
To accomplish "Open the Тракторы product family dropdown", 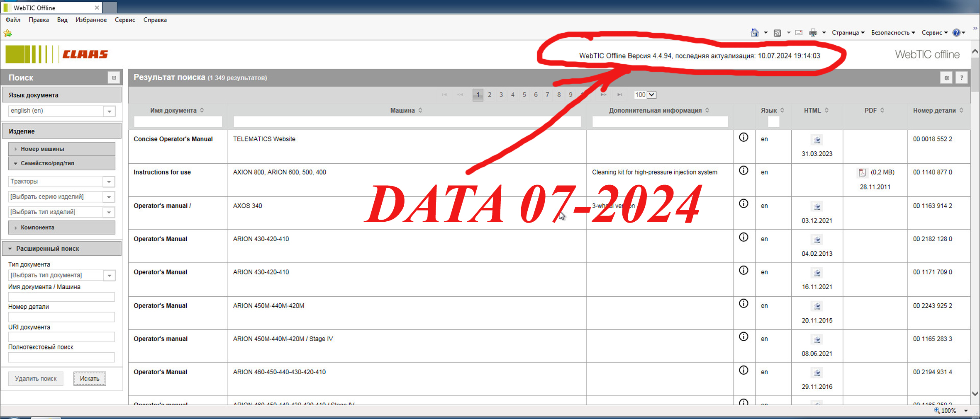I will (x=109, y=182).
